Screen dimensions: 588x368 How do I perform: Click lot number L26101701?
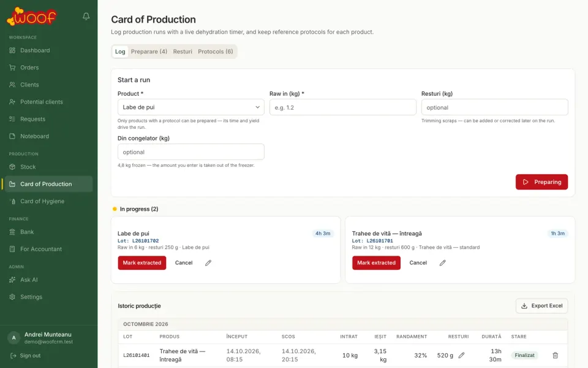tap(380, 240)
